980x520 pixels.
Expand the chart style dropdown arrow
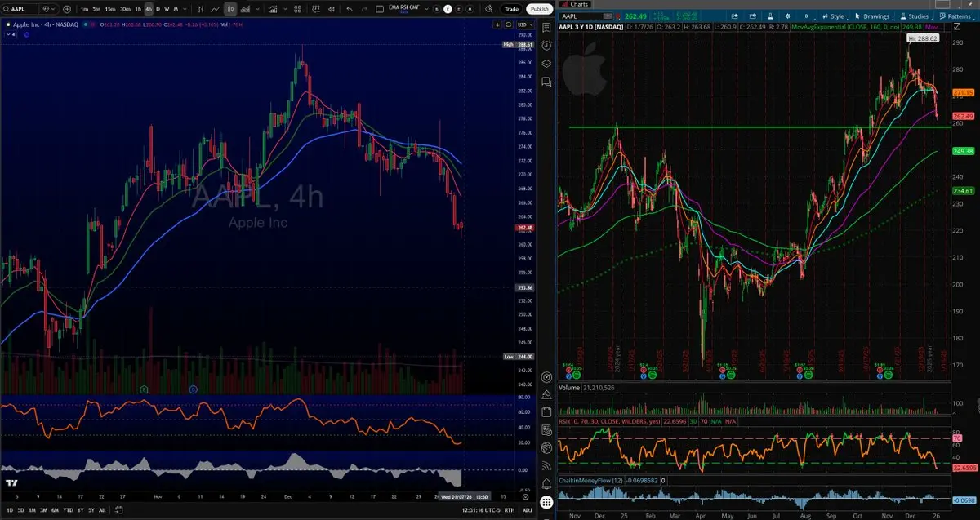[258, 9]
